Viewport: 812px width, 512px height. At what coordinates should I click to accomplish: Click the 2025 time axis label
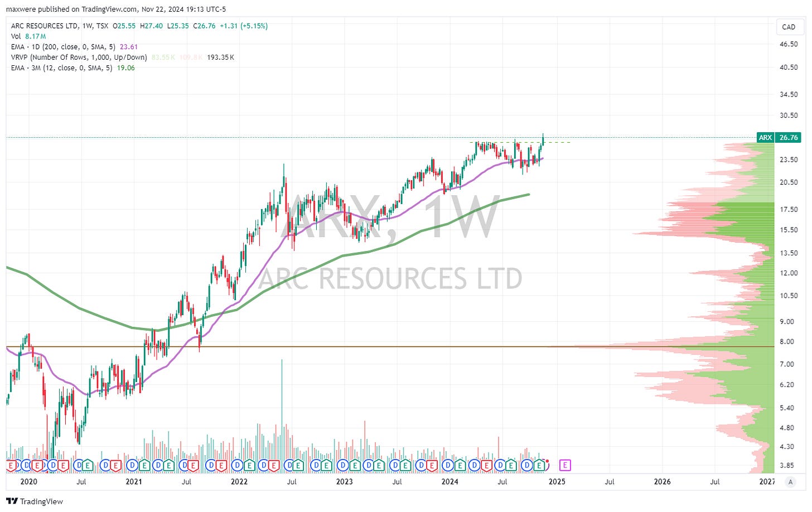(557, 482)
